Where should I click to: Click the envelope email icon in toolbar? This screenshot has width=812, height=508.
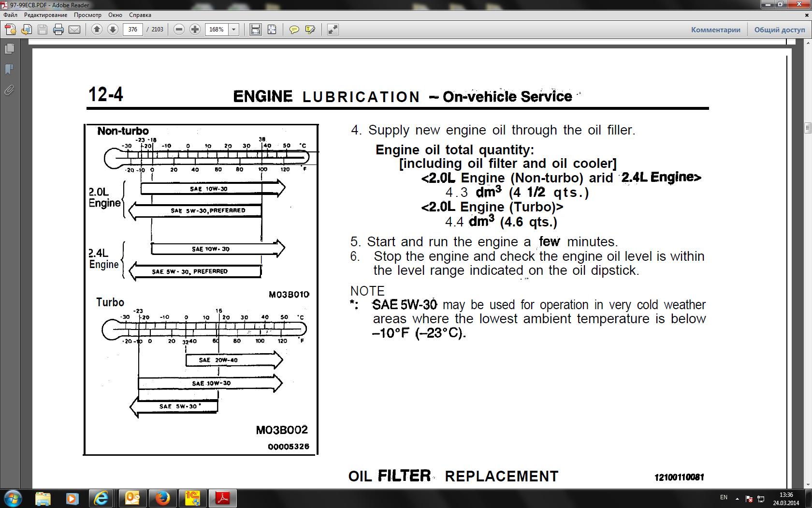[x=74, y=30]
